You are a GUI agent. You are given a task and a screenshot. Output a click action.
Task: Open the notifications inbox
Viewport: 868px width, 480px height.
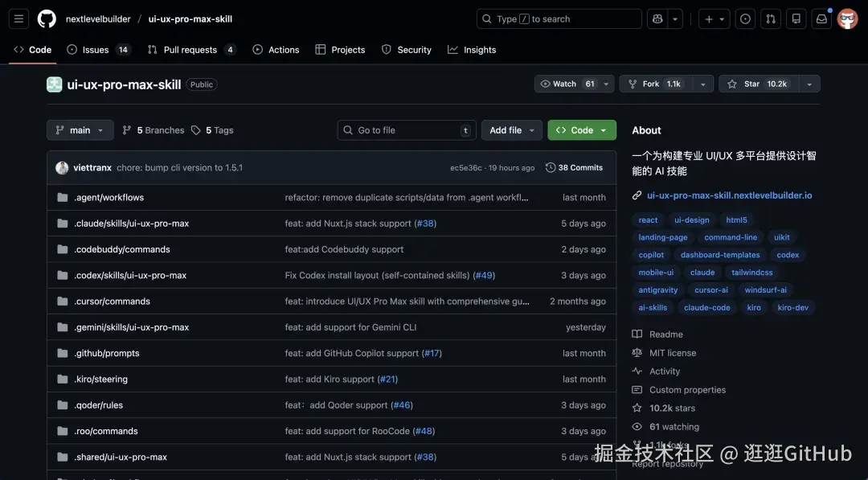click(821, 18)
